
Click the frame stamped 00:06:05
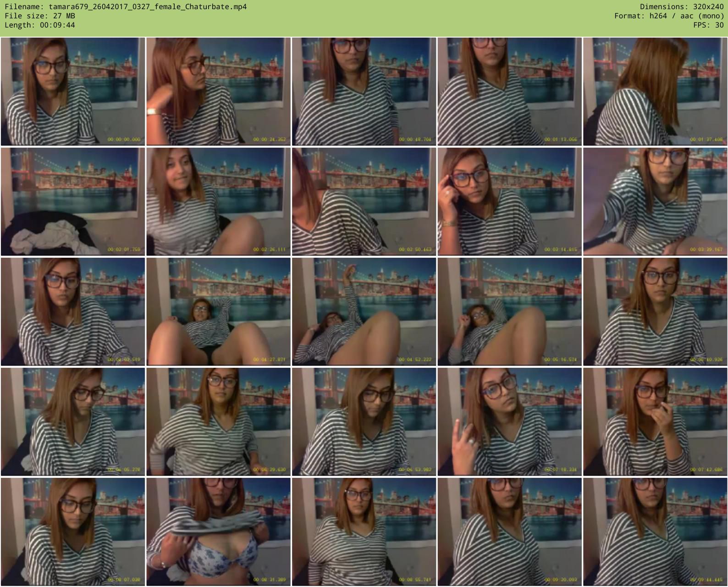pos(73,422)
